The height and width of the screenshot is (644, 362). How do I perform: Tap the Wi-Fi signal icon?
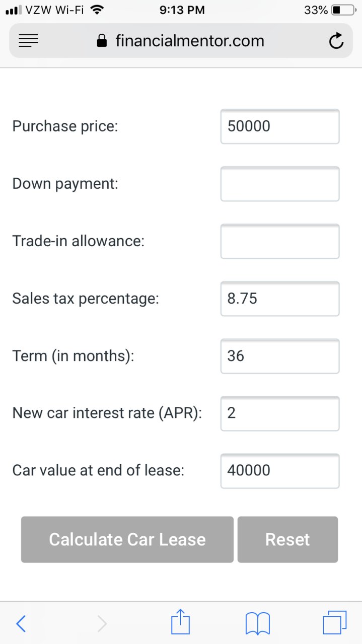(x=97, y=10)
